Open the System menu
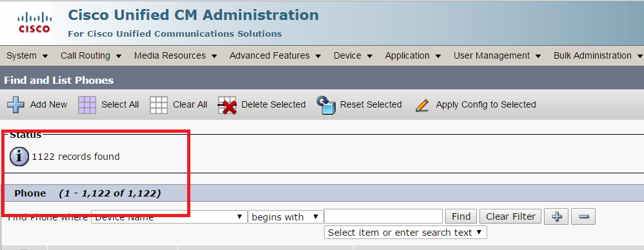Viewport: 644px width, 250px height. coord(27,56)
